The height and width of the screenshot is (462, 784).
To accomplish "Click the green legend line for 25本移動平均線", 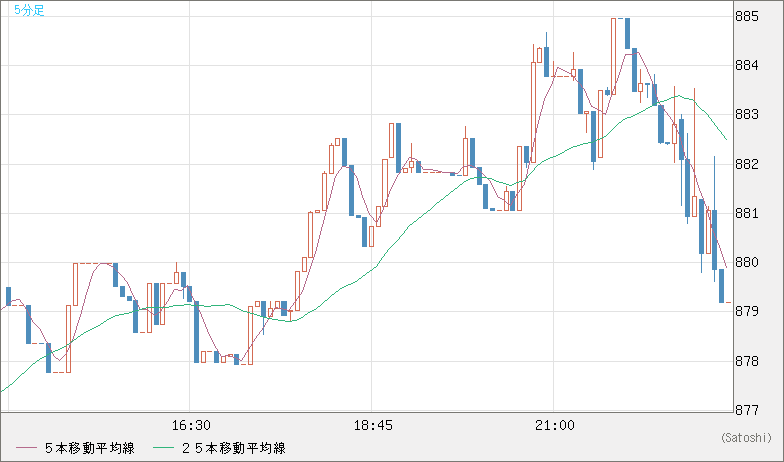I will 164,448.
